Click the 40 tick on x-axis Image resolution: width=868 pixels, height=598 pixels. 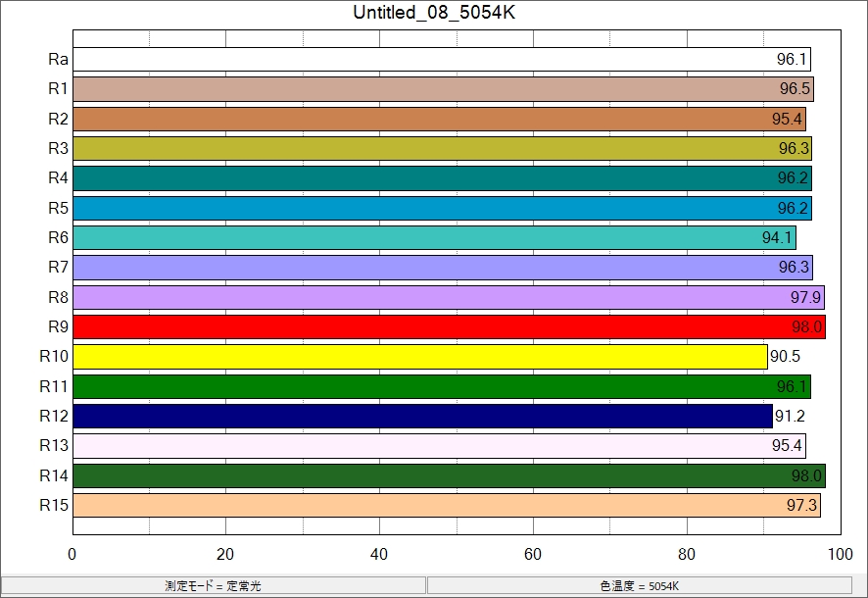point(379,554)
